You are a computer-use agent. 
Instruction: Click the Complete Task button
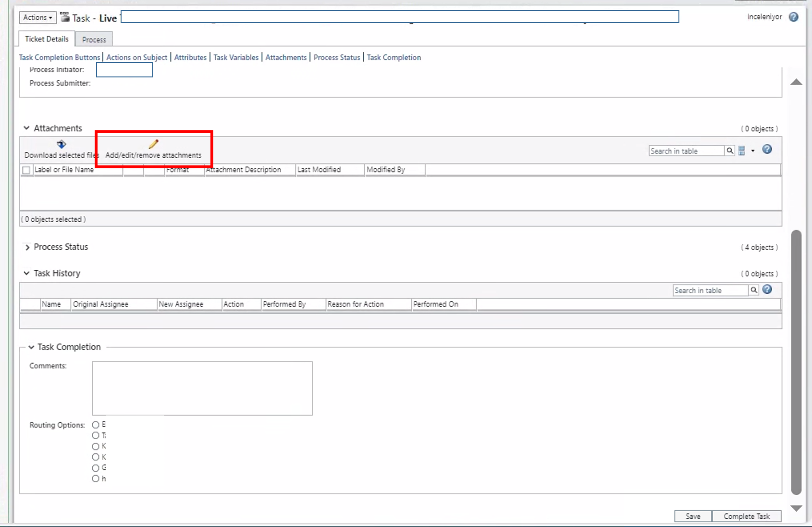point(747,516)
